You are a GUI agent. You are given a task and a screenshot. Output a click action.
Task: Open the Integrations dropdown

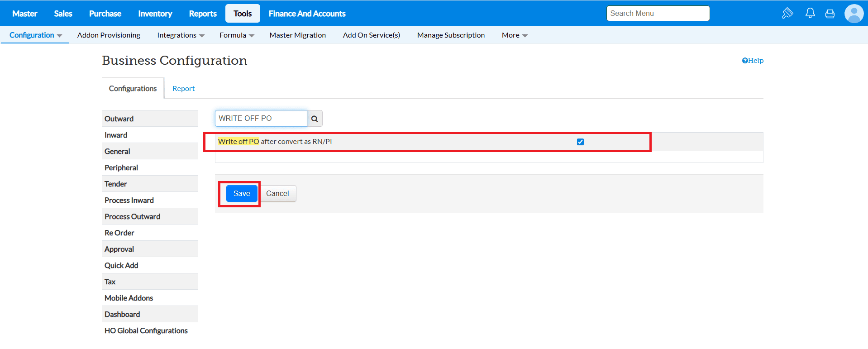pyautogui.click(x=181, y=35)
